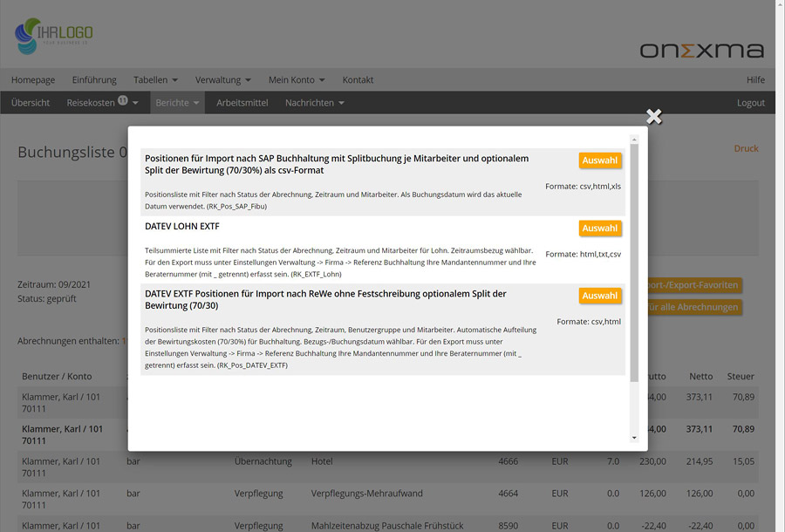Click the Homepage menu item
Image resolution: width=785 pixels, height=532 pixels.
[x=32, y=79]
